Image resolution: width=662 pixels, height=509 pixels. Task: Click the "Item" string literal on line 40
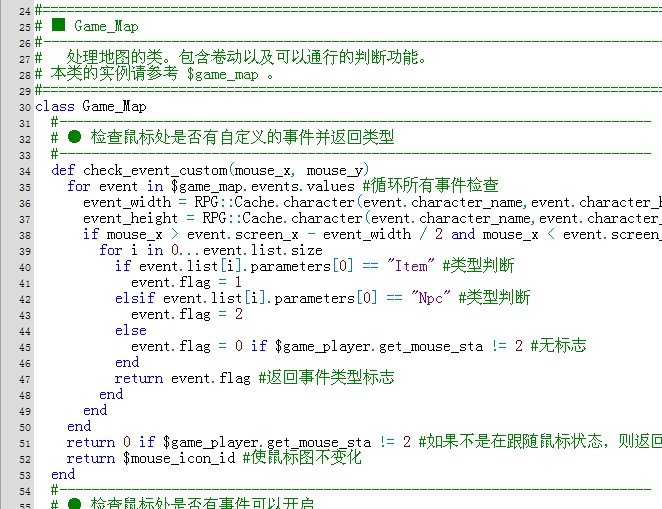tap(411, 266)
